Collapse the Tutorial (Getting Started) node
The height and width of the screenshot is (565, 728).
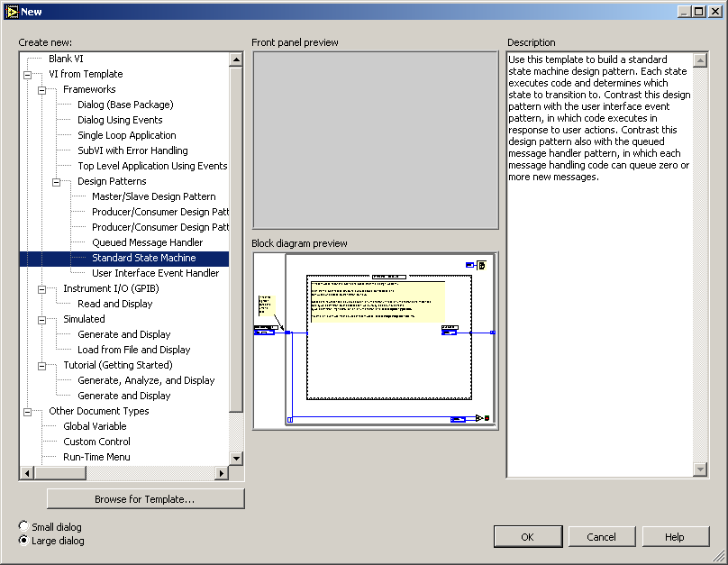[42, 366]
